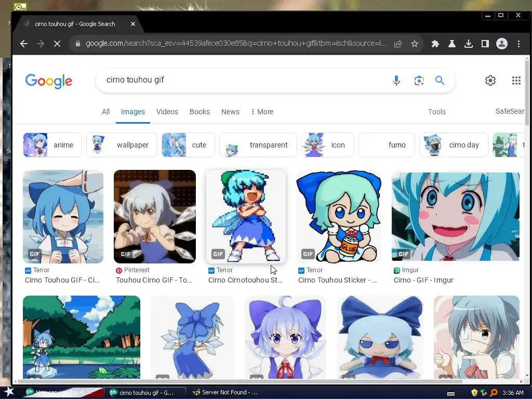Click the yellow shield tray icon

pos(474,393)
